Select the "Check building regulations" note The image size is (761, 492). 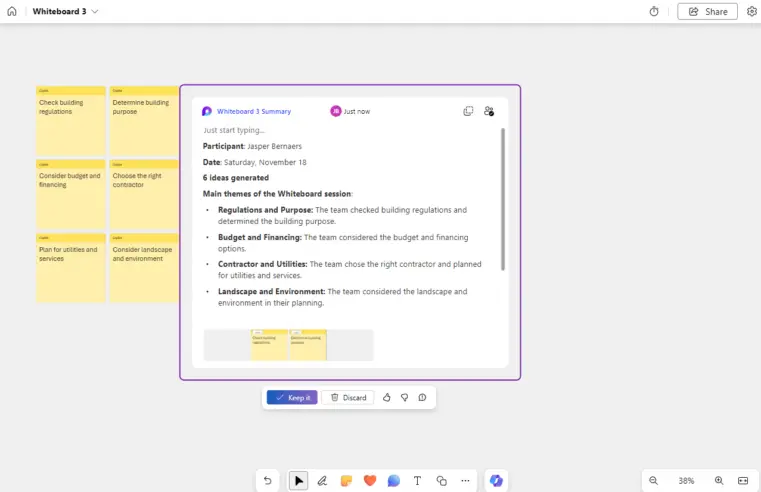click(x=71, y=121)
